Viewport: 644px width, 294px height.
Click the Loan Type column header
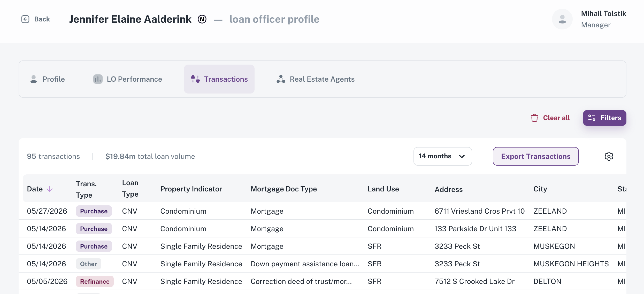pos(130,188)
